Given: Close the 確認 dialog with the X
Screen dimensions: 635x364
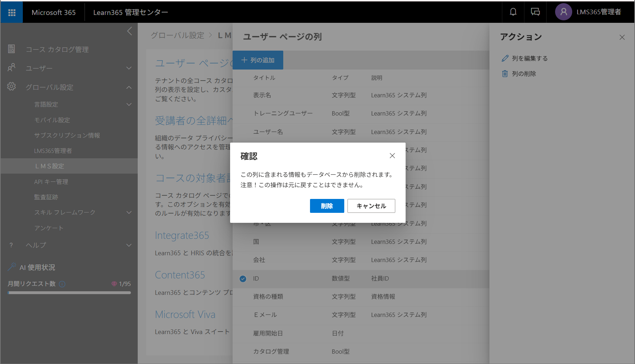Looking at the screenshot, I should click(x=392, y=155).
